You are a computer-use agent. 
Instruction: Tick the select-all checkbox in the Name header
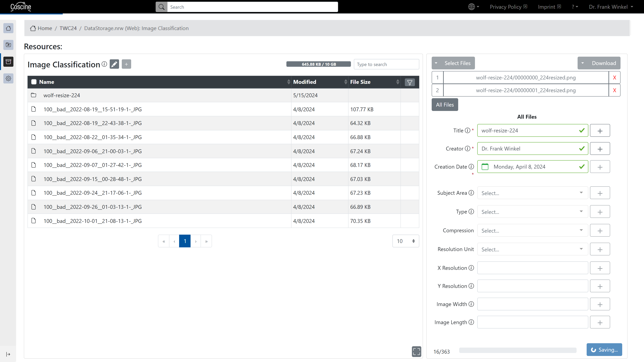[x=34, y=82]
